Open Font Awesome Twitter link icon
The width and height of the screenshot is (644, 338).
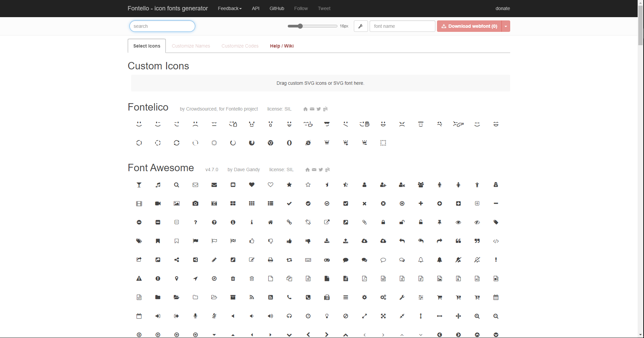pyautogui.click(x=321, y=170)
